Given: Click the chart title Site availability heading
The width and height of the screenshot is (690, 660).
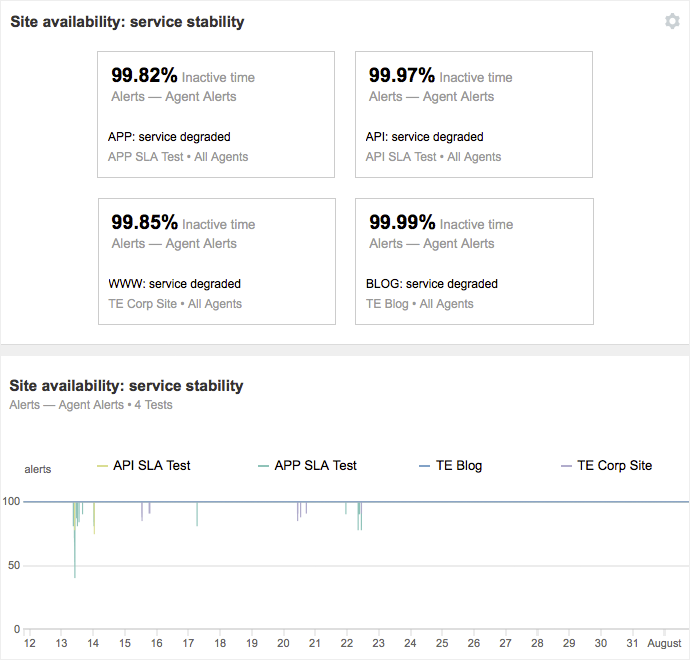Looking at the screenshot, I should tap(126, 386).
